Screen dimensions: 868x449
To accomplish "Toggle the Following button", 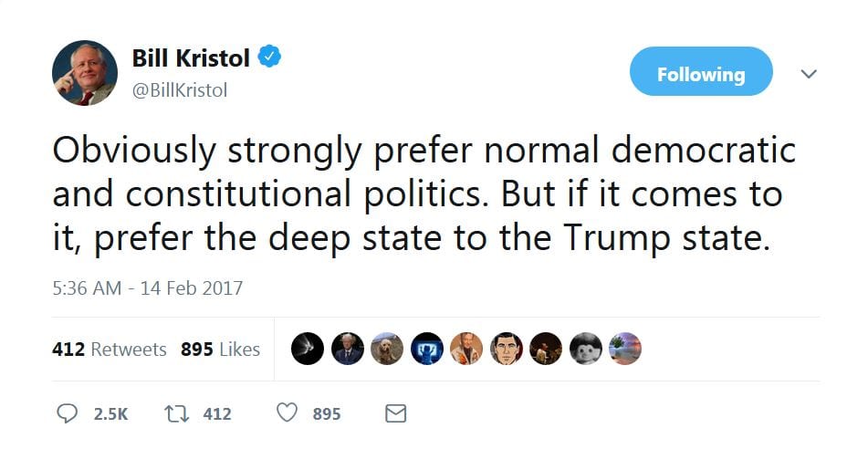I will coord(700,73).
